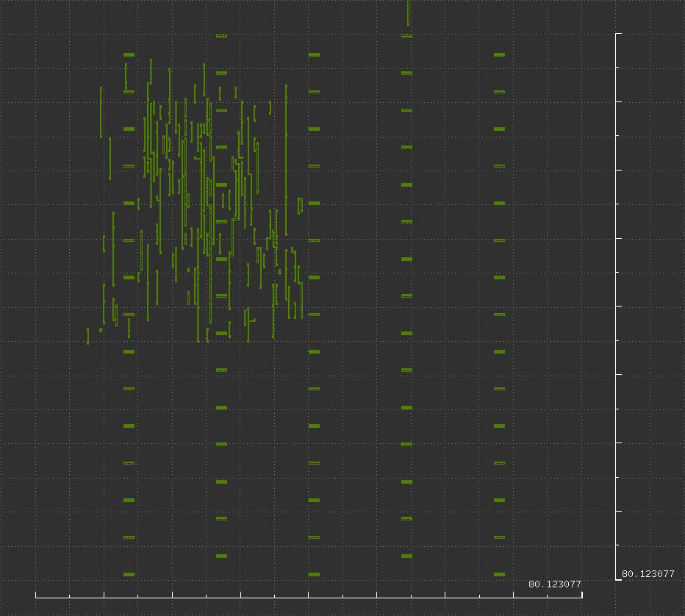Select bottom green marker in rightmost column
Image resolution: width=685 pixels, height=616 pixels.
click(499, 575)
